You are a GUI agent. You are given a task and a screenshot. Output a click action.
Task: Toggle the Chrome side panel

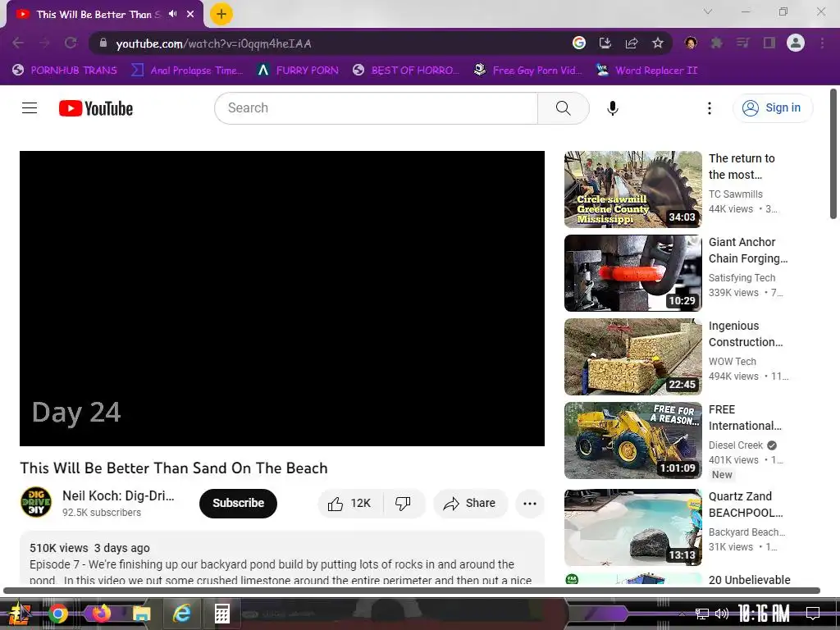coord(769,43)
